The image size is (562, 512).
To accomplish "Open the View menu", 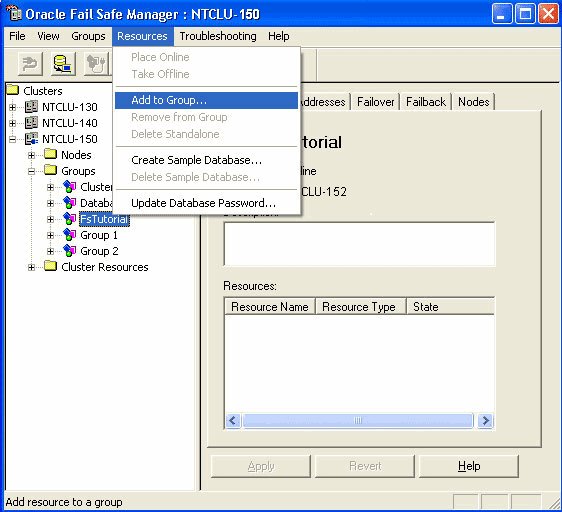I will point(48,36).
